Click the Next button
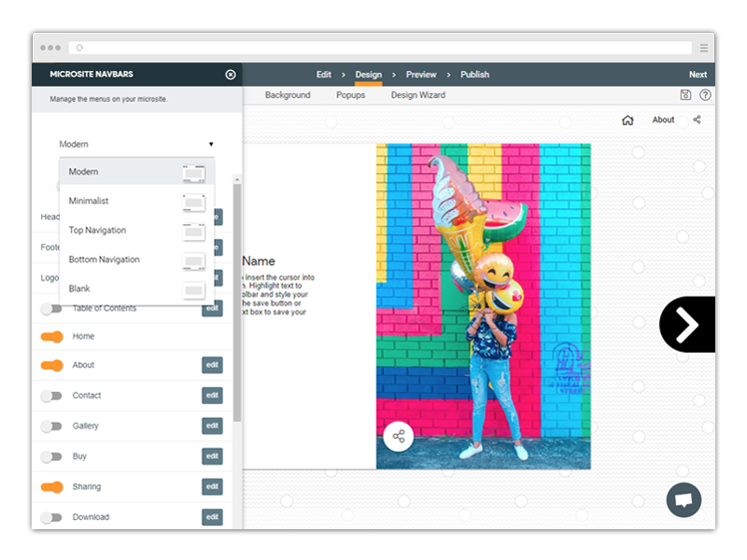Image resolution: width=747 pixels, height=560 pixels. pos(698,75)
